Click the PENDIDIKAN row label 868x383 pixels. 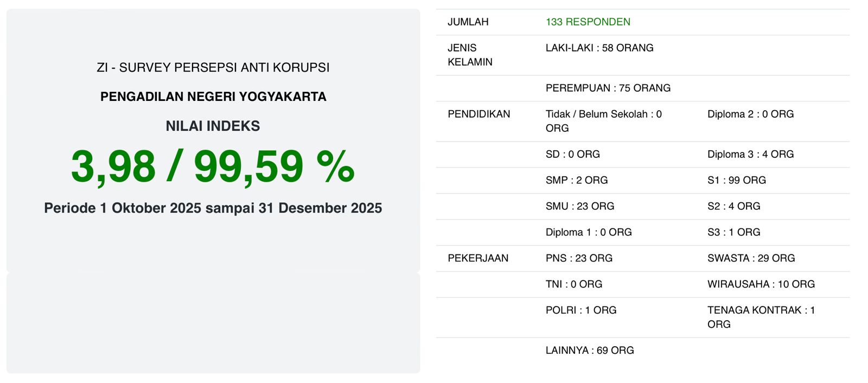[x=478, y=114]
